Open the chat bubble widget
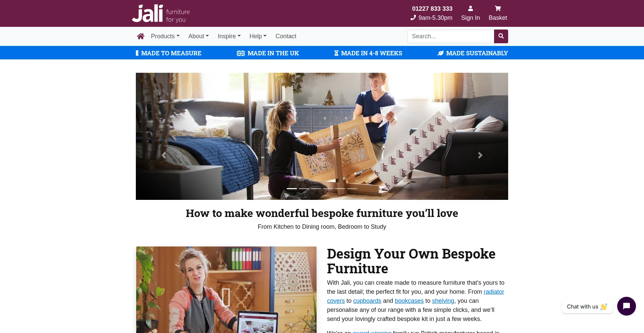Image resolution: width=644 pixels, height=333 pixels. pos(626,306)
